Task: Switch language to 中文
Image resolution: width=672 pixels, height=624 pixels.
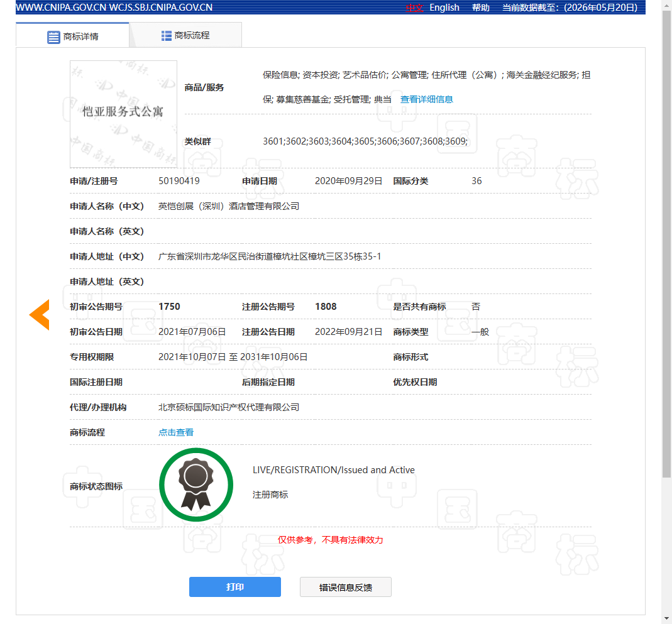Action: pyautogui.click(x=414, y=8)
